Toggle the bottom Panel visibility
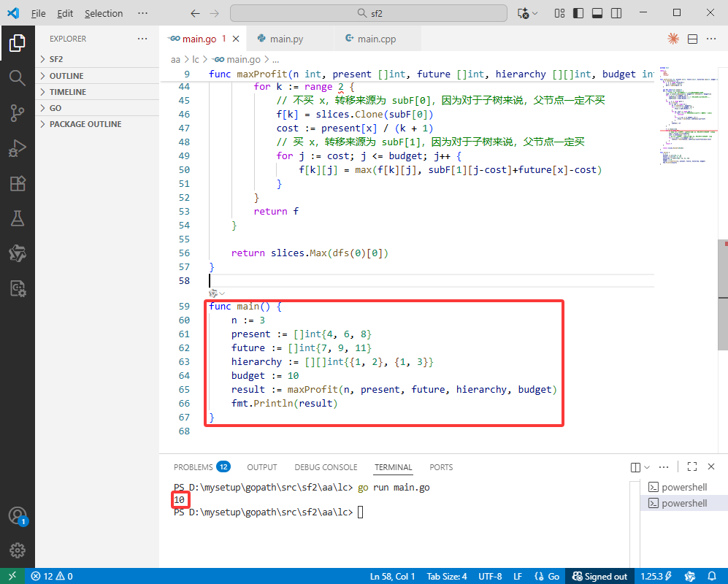 [x=597, y=13]
